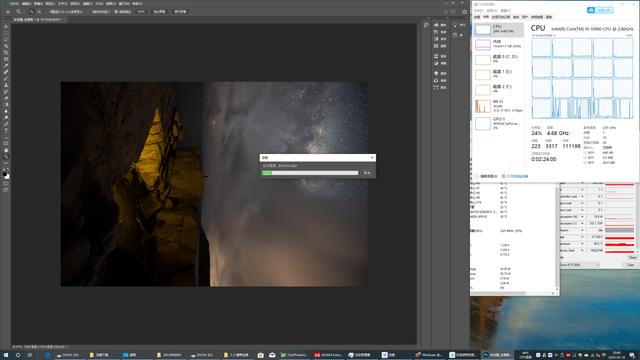Select the Crop tool in left toolbar
The height and width of the screenshot is (360, 640).
6,53
